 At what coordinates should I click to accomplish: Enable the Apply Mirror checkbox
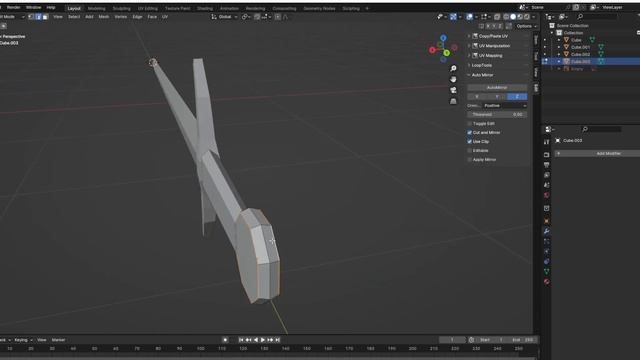469,160
